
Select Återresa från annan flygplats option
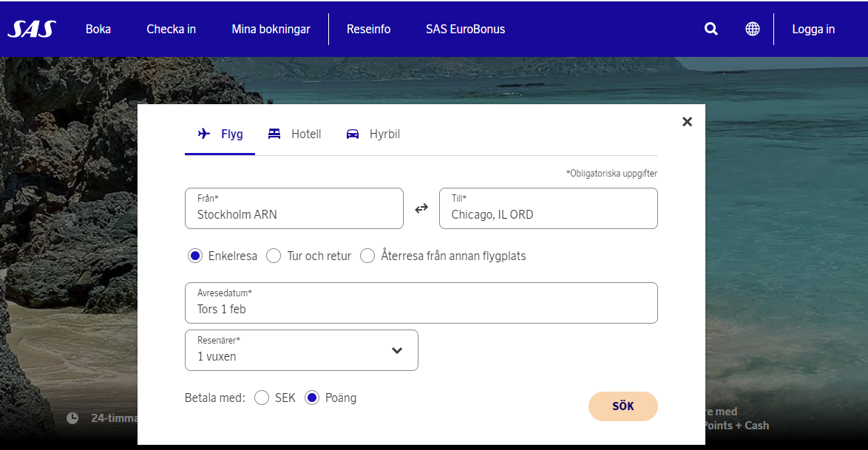(x=367, y=256)
